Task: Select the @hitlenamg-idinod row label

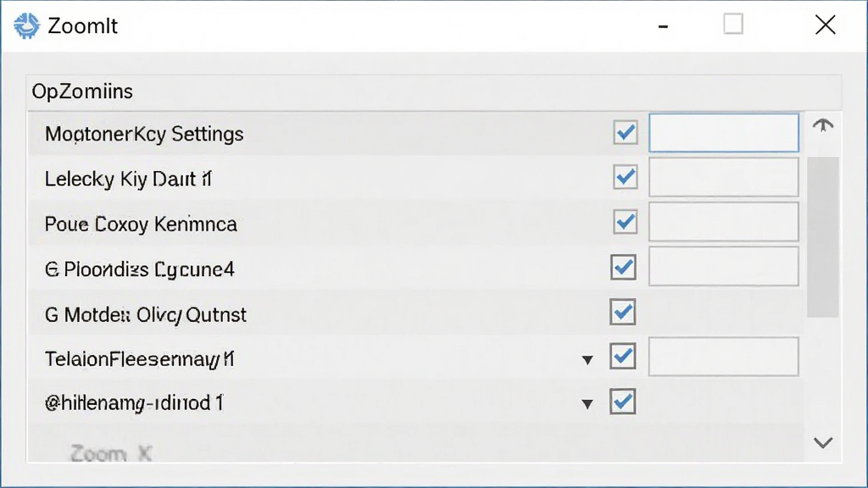Action: pos(134,403)
